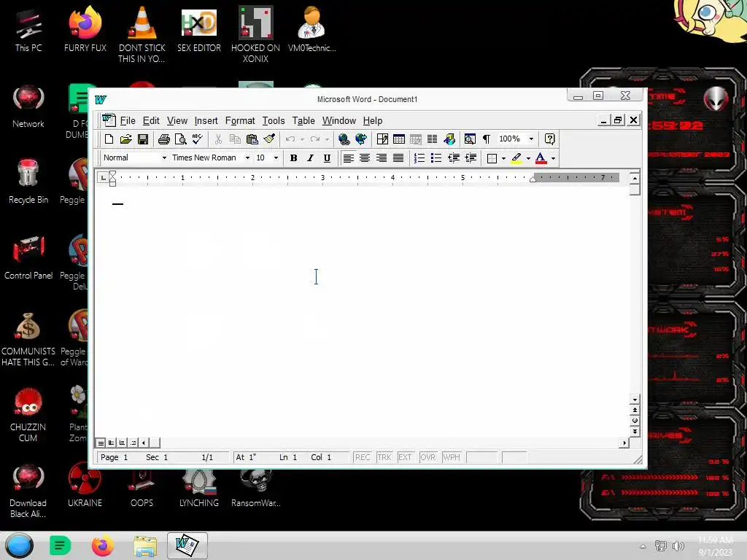The image size is (747, 560).
Task: Open the File menu
Action: pyautogui.click(x=128, y=121)
